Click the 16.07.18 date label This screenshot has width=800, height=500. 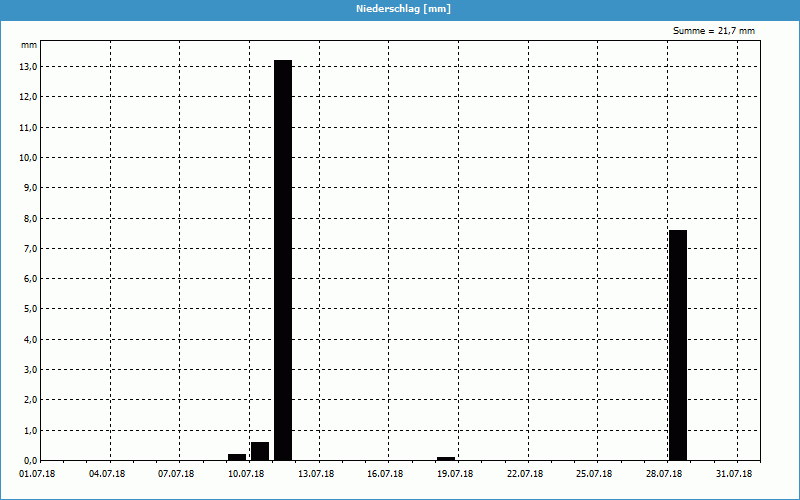tap(386, 474)
